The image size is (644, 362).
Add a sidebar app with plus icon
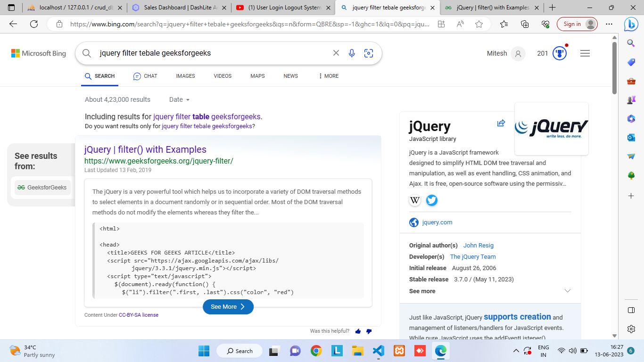point(631,196)
